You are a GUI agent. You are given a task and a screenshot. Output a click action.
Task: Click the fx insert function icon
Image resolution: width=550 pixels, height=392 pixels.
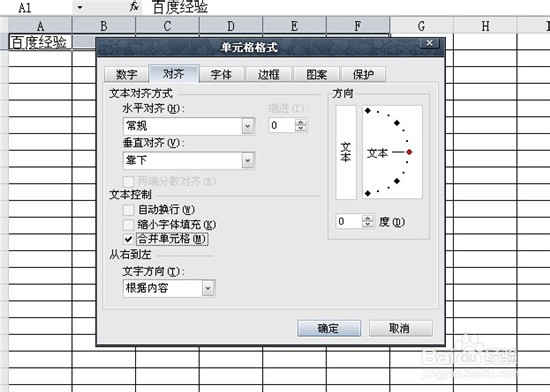tap(135, 7)
